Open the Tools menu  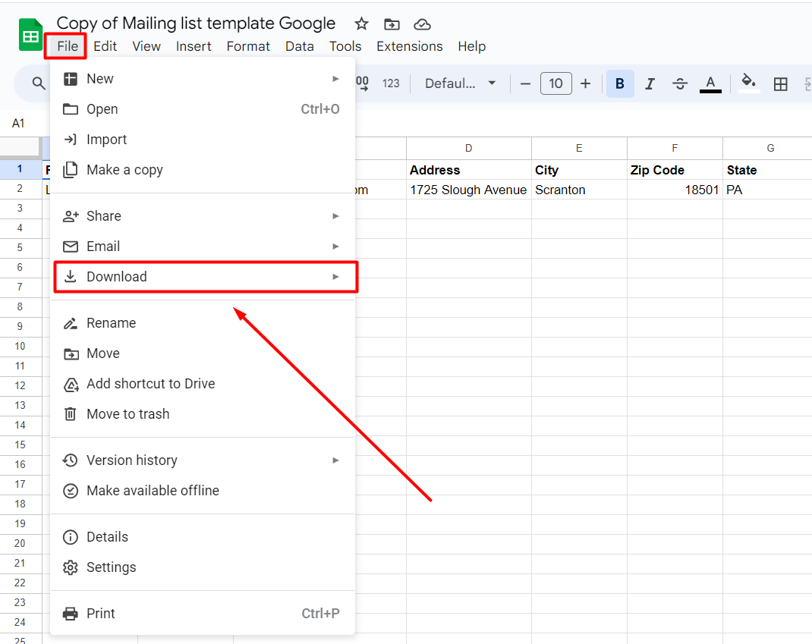pyautogui.click(x=345, y=46)
